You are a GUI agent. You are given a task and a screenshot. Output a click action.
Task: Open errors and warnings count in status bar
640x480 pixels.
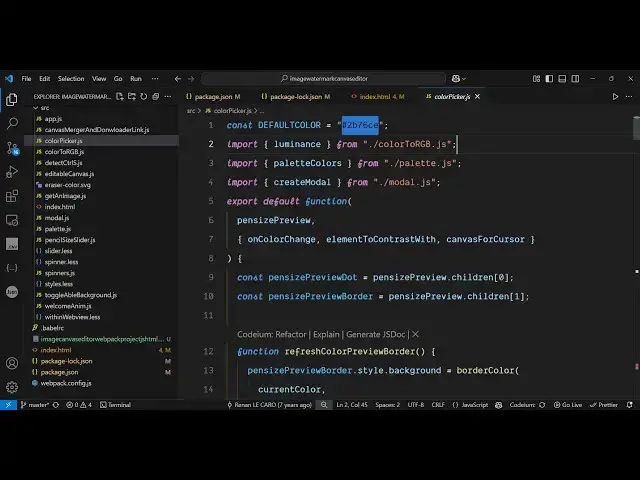pyautogui.click(x=79, y=405)
